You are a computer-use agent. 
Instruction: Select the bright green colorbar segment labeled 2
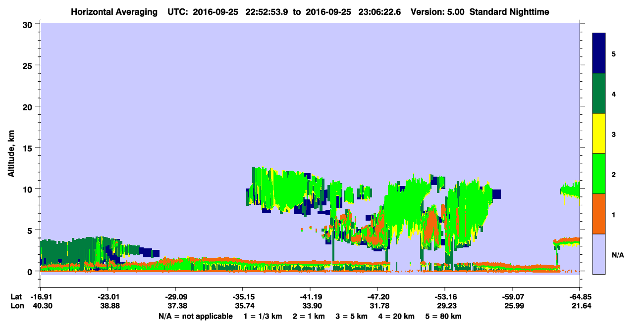599,174
